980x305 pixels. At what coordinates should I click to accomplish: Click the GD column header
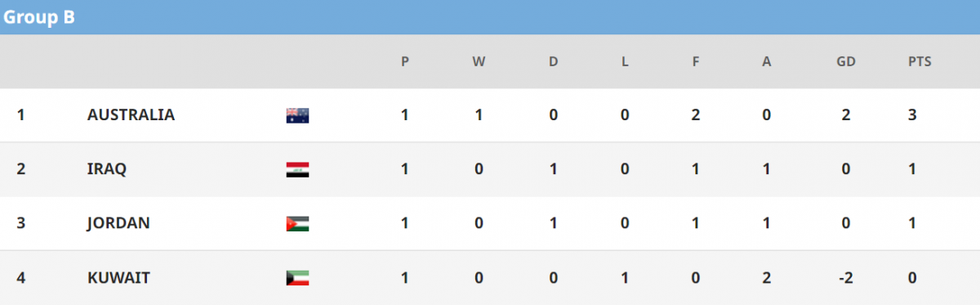pos(846,61)
